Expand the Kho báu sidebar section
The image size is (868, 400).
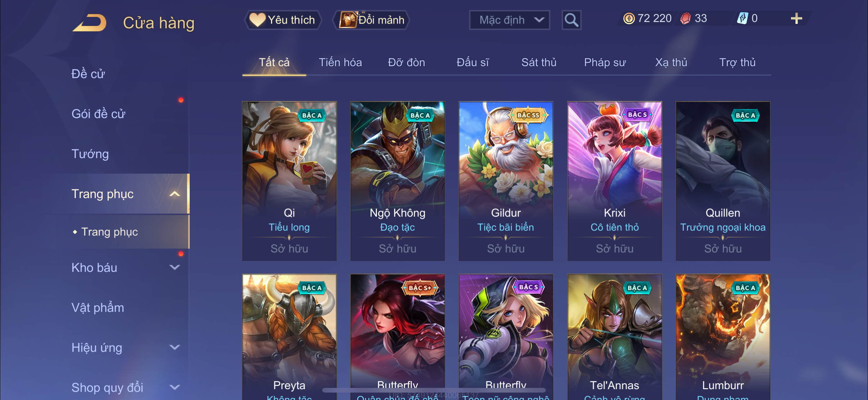174,268
